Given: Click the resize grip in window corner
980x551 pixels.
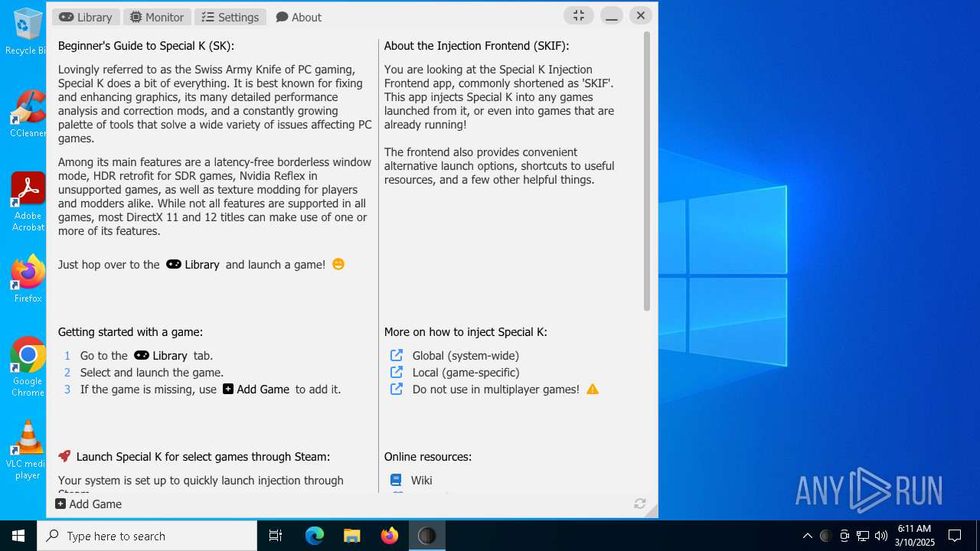Looking at the screenshot, I should click(651, 511).
